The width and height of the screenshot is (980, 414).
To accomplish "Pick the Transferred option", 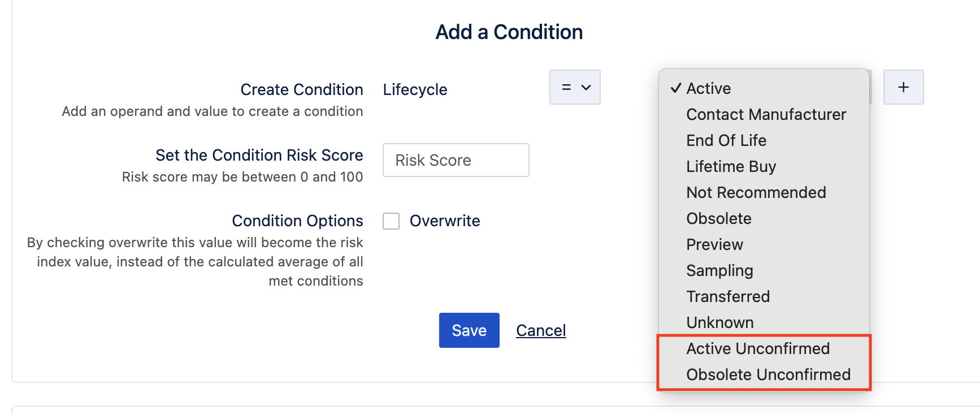I will [x=728, y=296].
